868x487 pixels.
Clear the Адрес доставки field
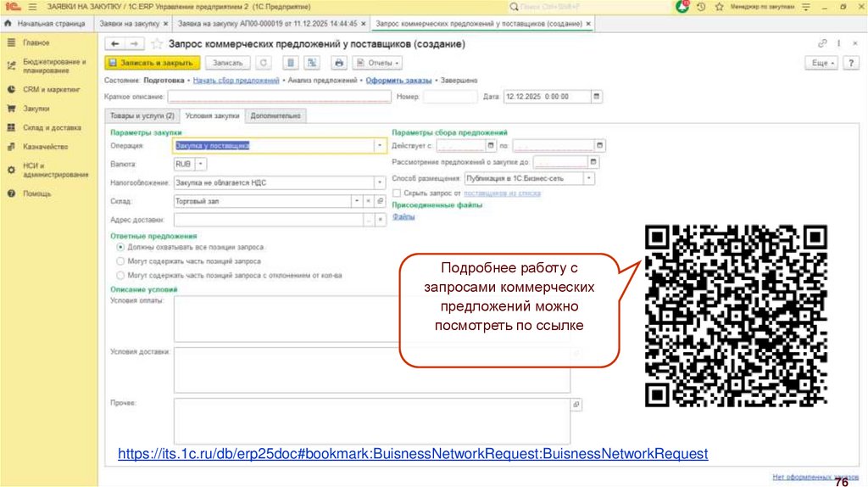pos(381,220)
